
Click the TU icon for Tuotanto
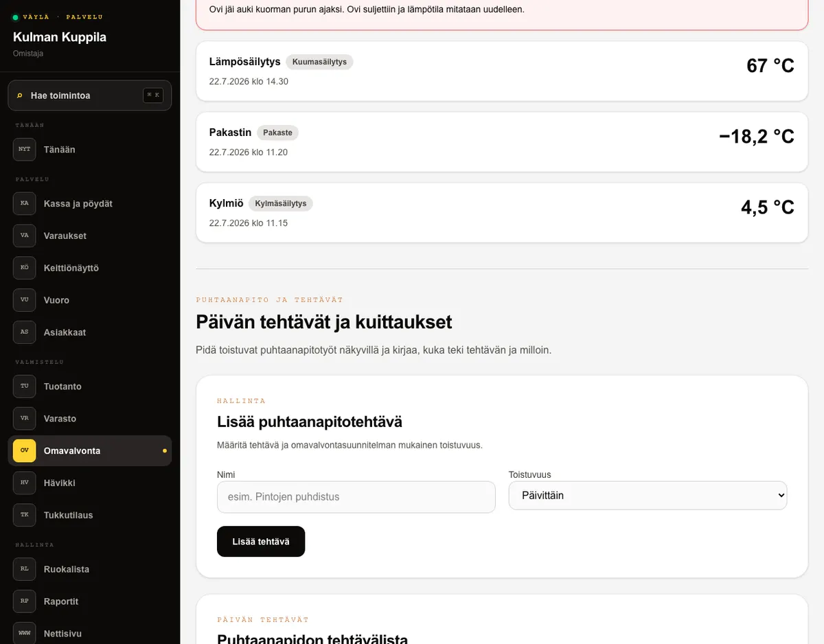pyautogui.click(x=25, y=386)
